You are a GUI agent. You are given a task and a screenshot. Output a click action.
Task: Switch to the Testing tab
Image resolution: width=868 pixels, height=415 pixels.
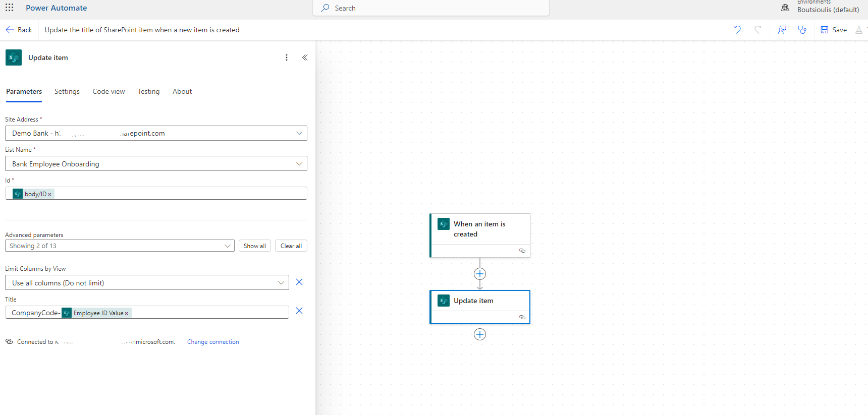coord(148,91)
